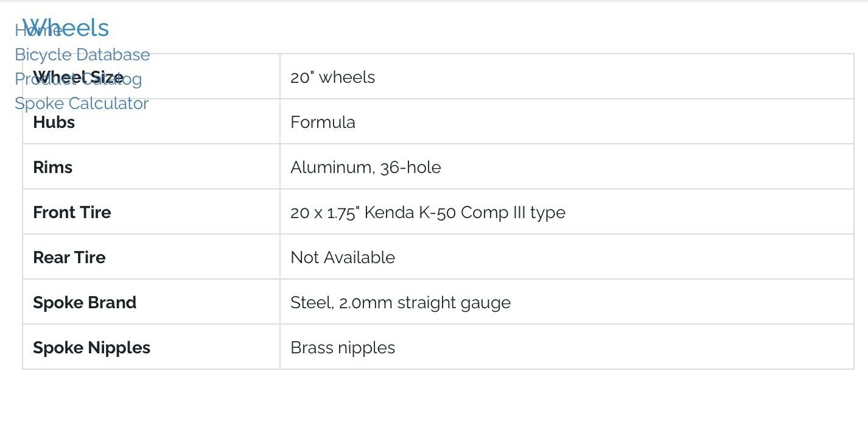Screen dimensions: 868x424
Task: Click the Front Tire row label
Action: (72, 213)
